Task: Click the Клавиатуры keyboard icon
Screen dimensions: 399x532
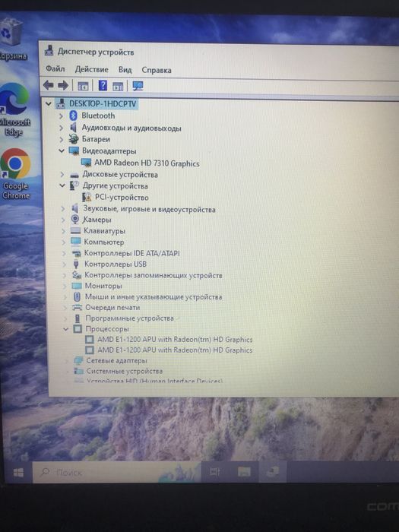Action: tap(75, 231)
